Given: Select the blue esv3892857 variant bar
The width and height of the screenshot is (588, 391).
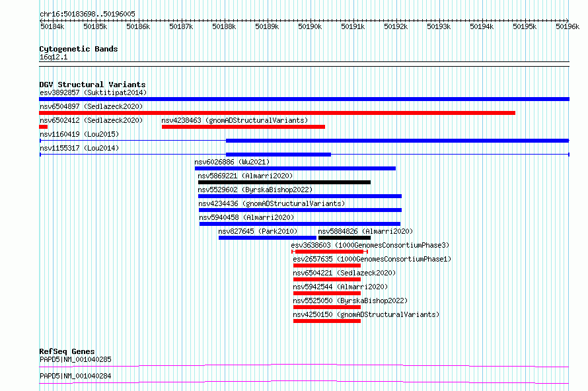Looking at the screenshot, I should [x=304, y=99].
